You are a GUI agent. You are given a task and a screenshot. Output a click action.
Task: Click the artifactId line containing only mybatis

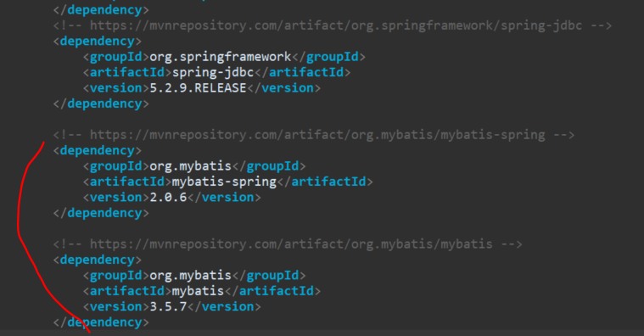(202, 291)
